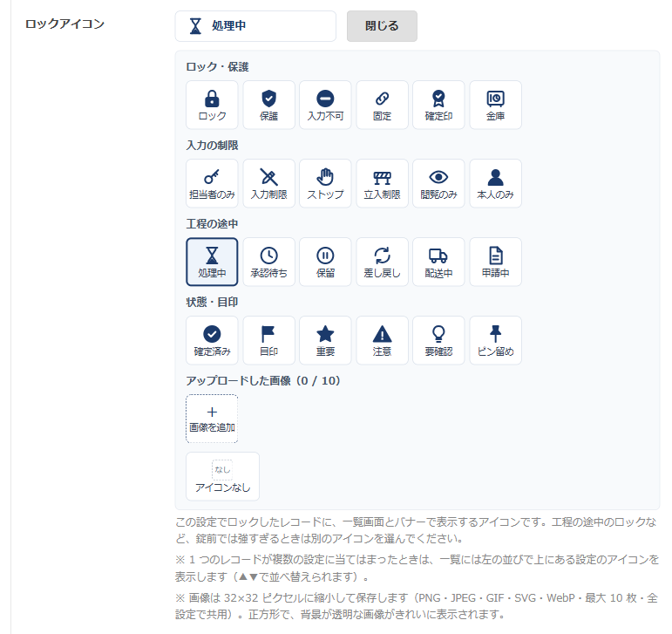The width and height of the screenshot is (672, 634).
Task: Pick the 本人のみ person icon
Action: (495, 183)
